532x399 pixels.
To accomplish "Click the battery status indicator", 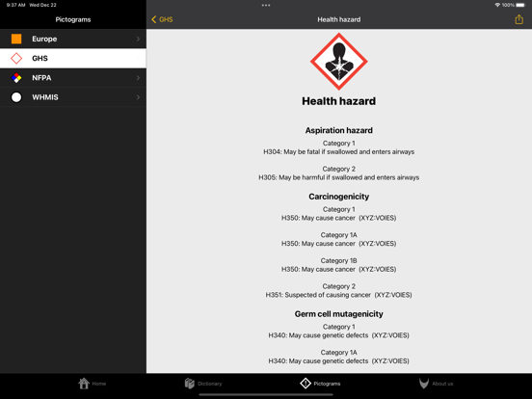I will coord(520,5).
